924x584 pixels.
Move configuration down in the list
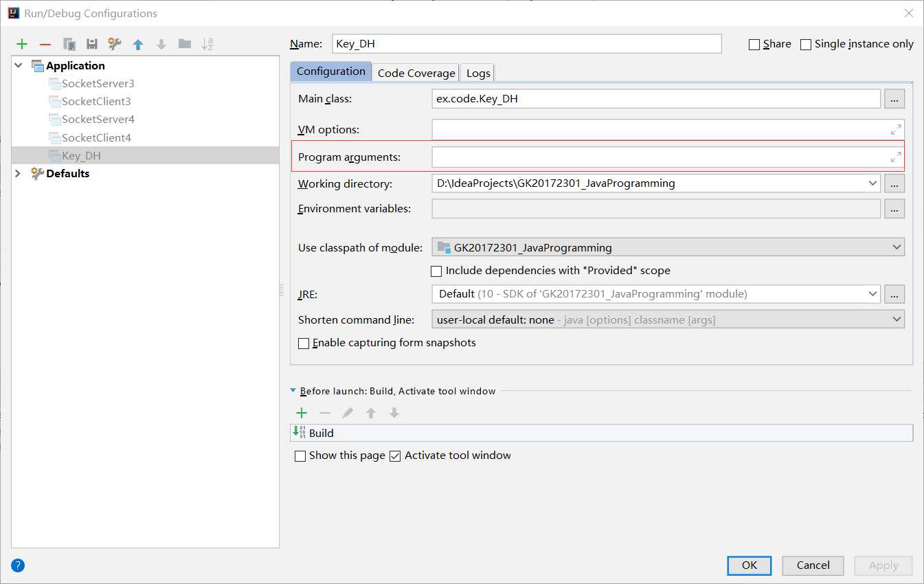161,44
